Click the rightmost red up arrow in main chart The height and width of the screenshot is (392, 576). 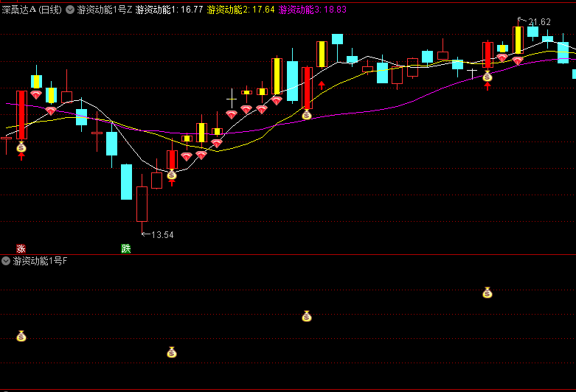(x=487, y=86)
